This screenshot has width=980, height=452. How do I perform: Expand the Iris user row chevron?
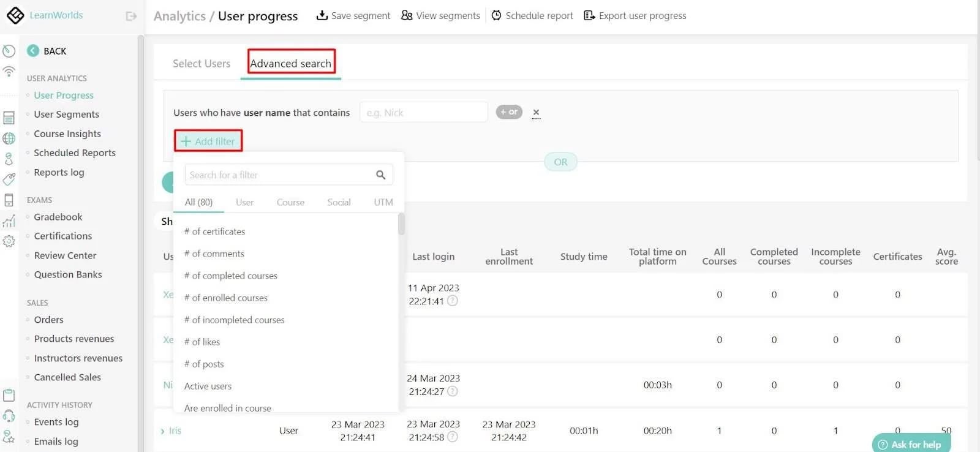[x=162, y=431]
